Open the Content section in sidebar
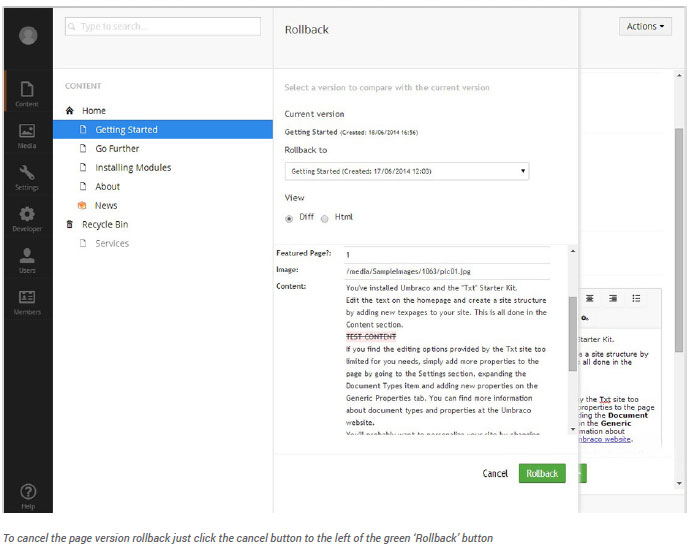This screenshot has width=694, height=551. click(x=27, y=94)
